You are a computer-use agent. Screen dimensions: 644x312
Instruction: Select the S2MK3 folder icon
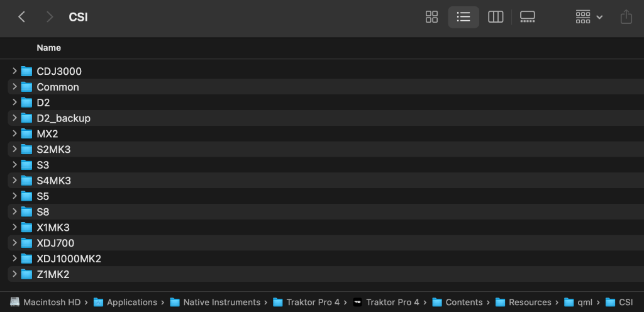(x=26, y=150)
